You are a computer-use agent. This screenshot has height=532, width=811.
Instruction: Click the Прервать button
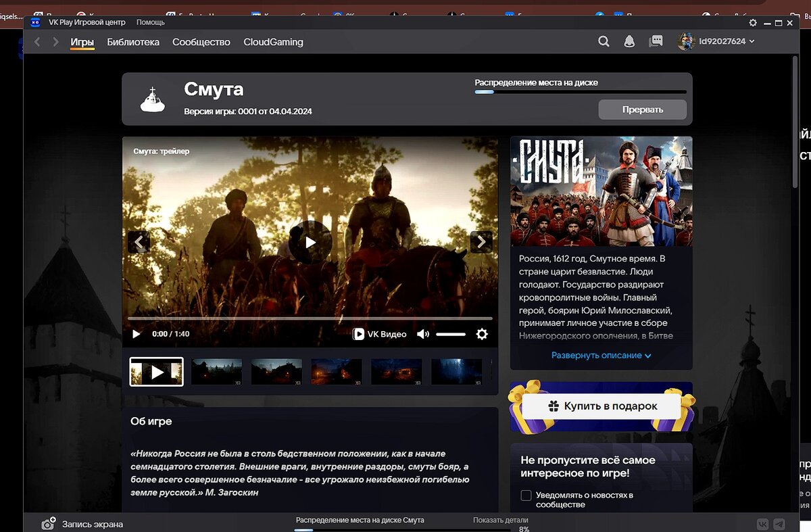pyautogui.click(x=642, y=110)
